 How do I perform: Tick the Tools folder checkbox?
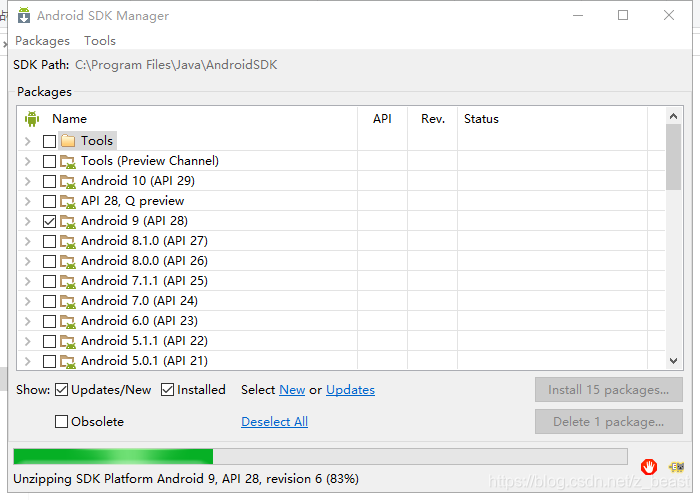tap(49, 142)
